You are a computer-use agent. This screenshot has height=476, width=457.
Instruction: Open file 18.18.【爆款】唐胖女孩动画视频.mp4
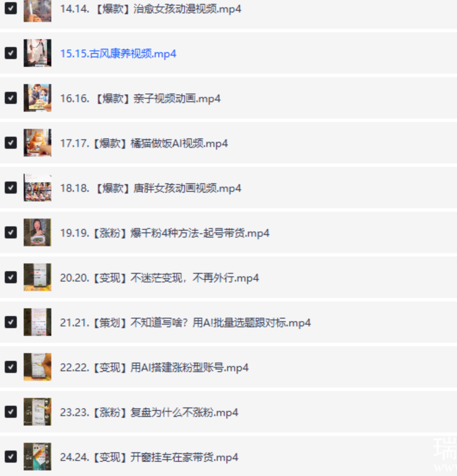(x=150, y=188)
